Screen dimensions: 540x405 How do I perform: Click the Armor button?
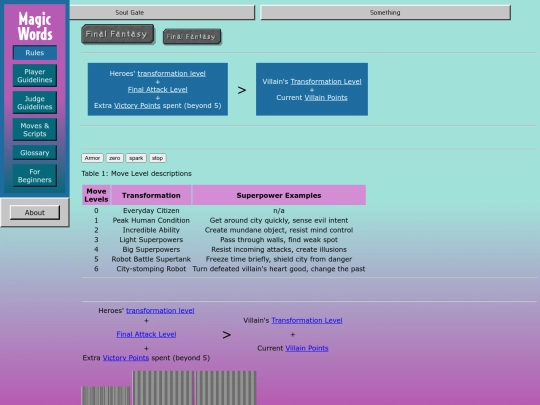92,158
